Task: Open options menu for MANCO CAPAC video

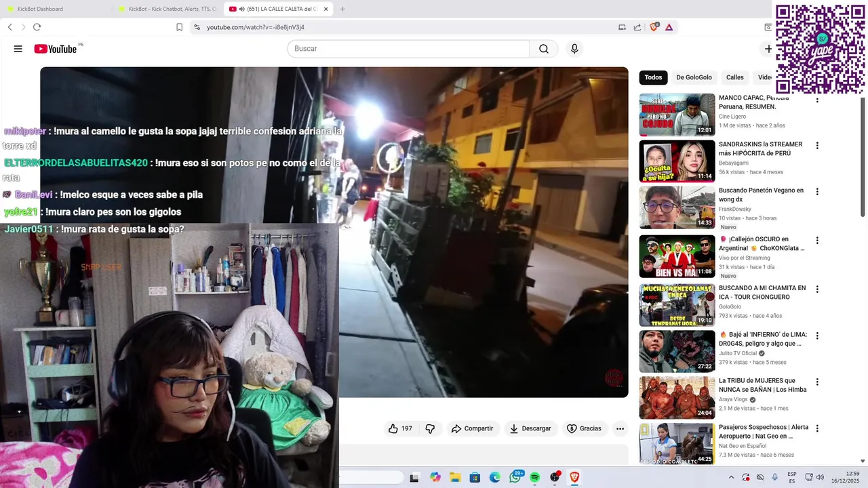Action: (817, 99)
